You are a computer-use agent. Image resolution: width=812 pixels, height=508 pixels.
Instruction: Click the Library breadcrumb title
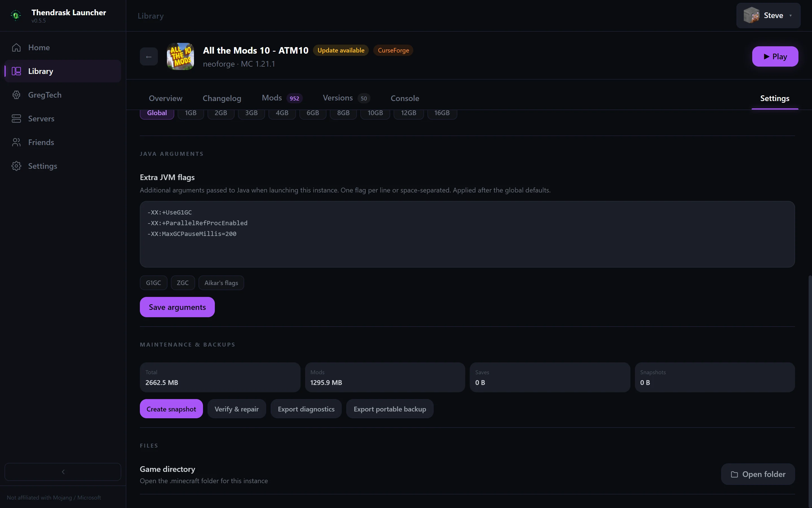pos(151,16)
